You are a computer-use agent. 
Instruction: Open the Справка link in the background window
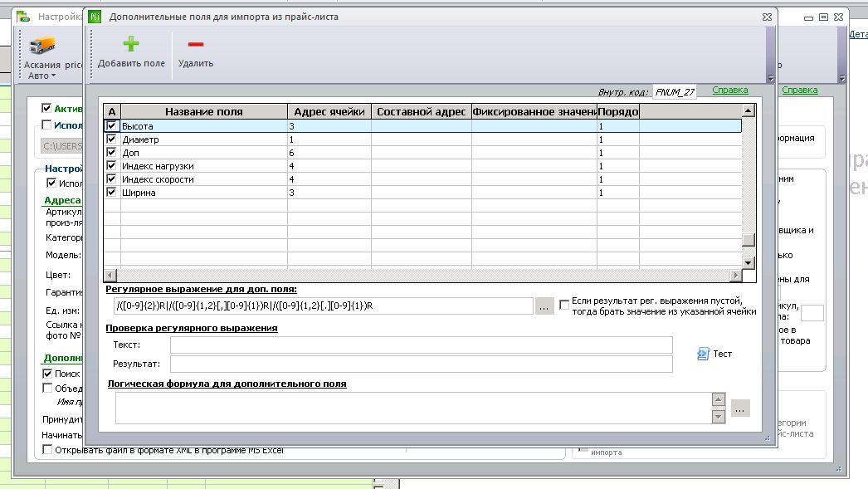click(799, 90)
